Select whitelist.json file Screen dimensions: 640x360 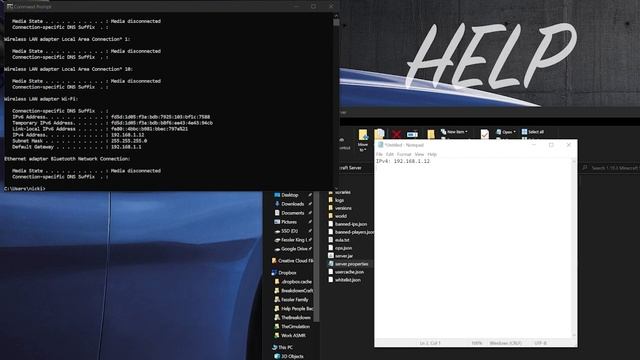click(x=348, y=280)
